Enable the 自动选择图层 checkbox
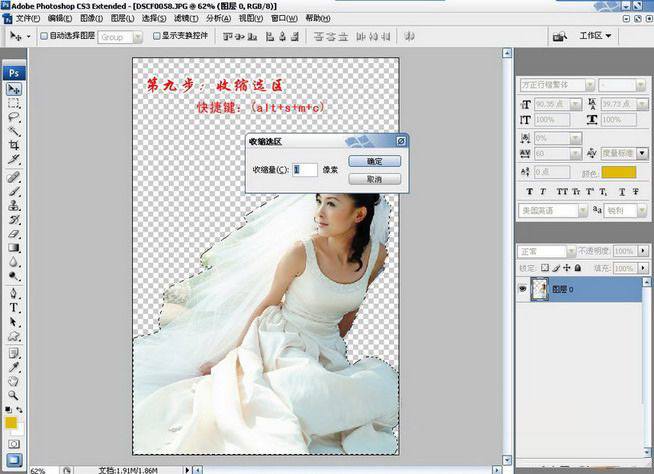This screenshot has height=474, width=654. point(43,36)
